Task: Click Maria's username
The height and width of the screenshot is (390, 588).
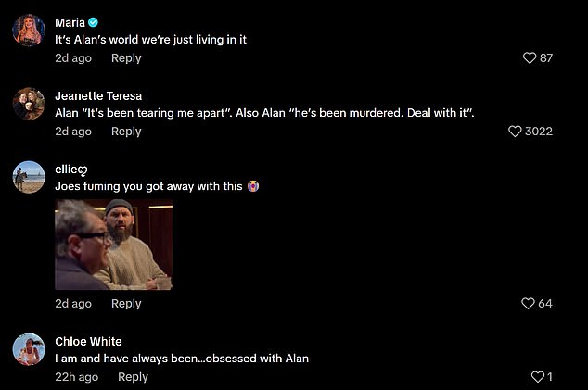Action: point(70,22)
